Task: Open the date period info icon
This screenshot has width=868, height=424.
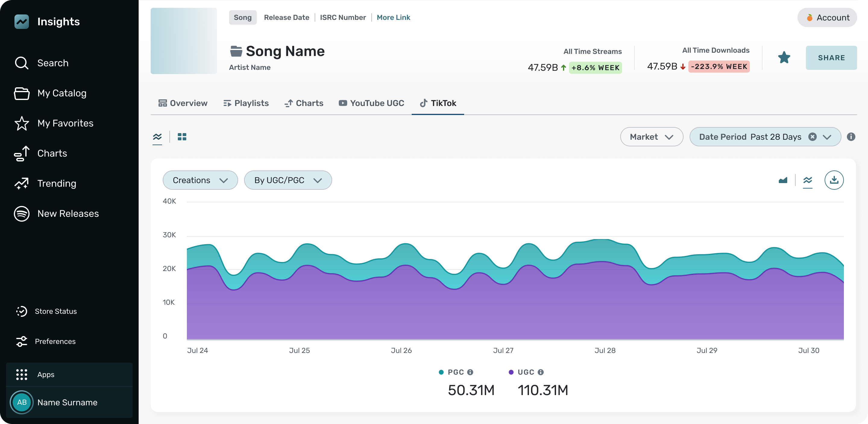Action: point(851,137)
